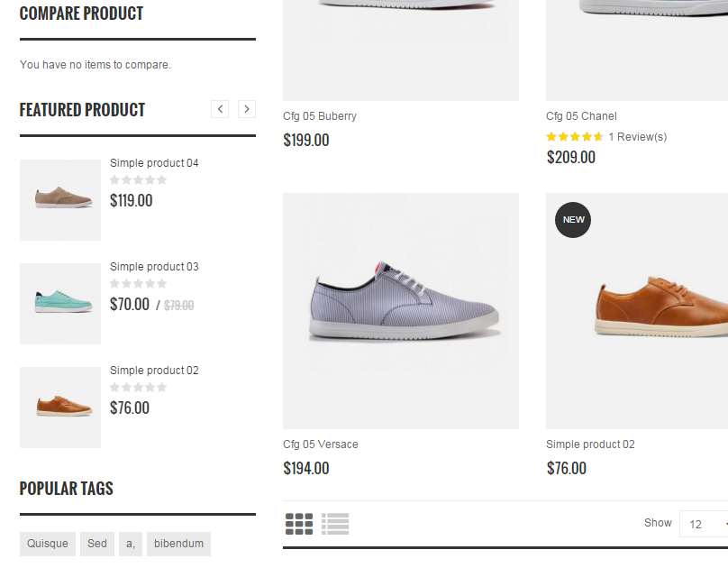The width and height of the screenshot is (728, 568).
Task: Switch to list view mode
Action: click(335, 524)
